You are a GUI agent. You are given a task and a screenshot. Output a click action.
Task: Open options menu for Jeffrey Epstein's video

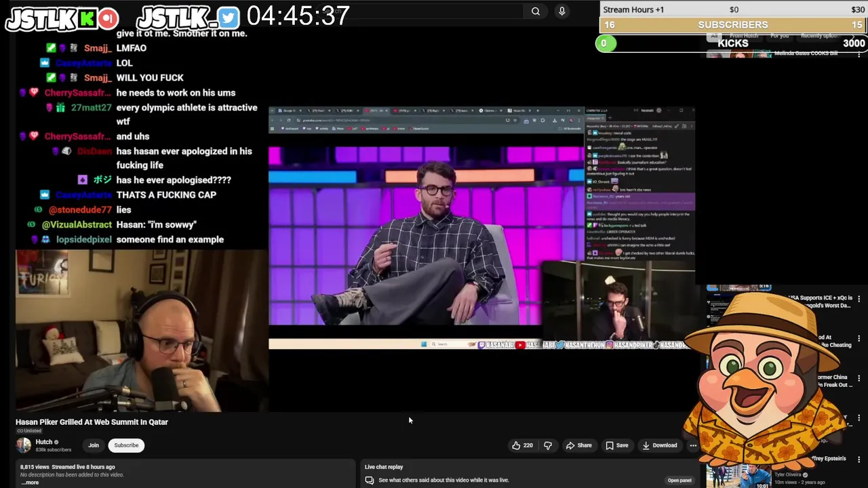pyautogui.click(x=859, y=460)
